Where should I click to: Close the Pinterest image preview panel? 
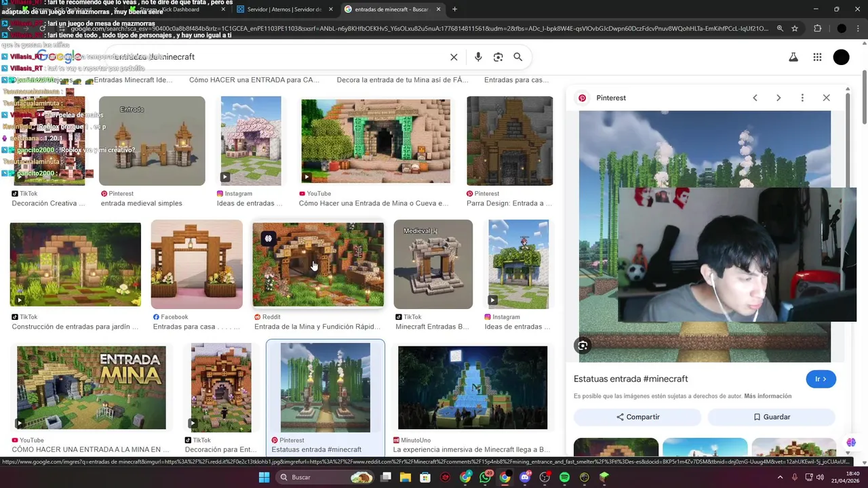tap(826, 98)
